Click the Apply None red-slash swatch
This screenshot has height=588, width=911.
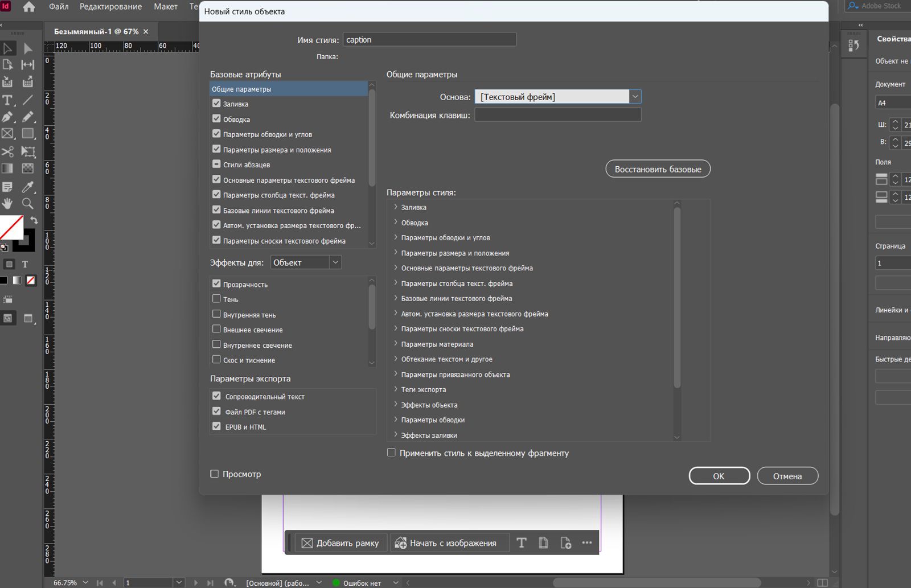point(31,280)
